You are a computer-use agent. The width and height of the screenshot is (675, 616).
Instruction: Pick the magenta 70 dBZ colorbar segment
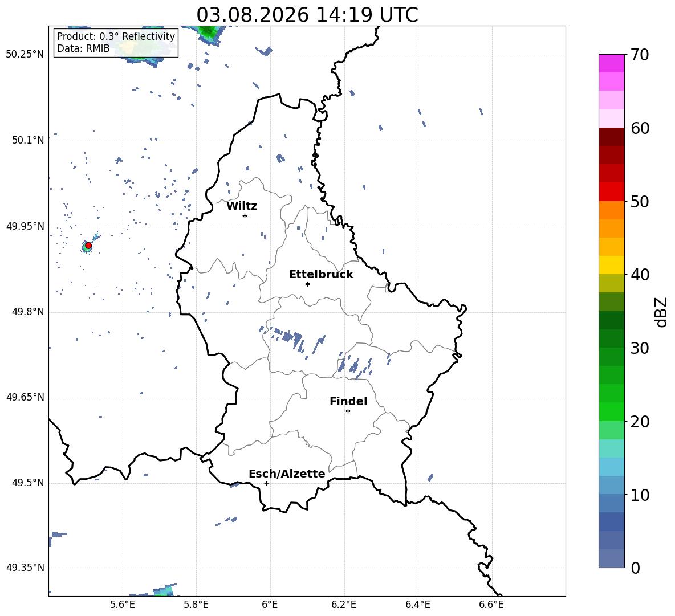coord(612,63)
